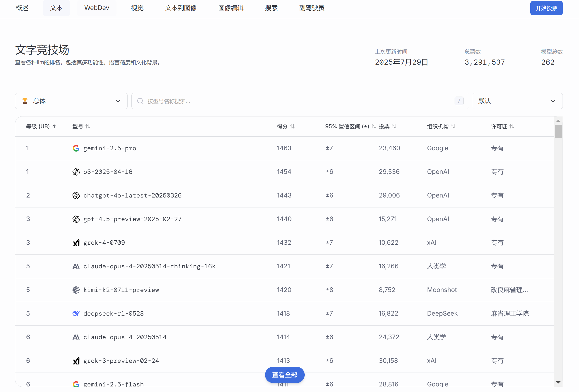This screenshot has width=579, height=392.
Task: Open the 文本到图像 tab
Action: 181,8
